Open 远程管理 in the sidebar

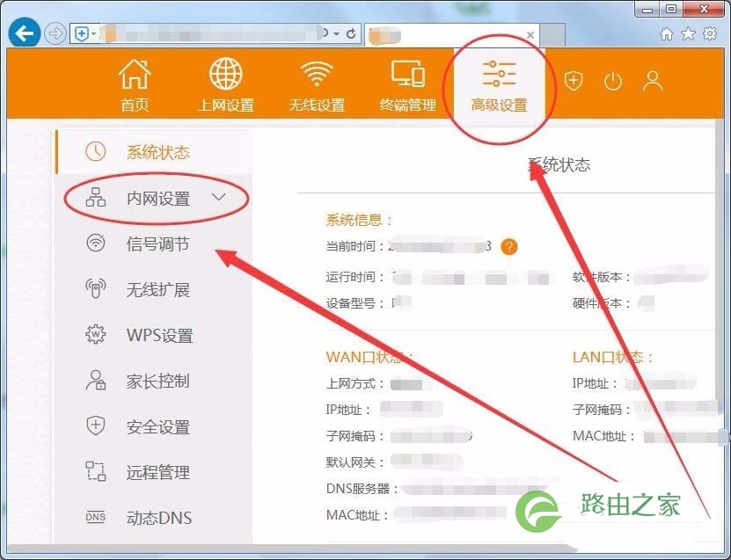pyautogui.click(x=154, y=472)
